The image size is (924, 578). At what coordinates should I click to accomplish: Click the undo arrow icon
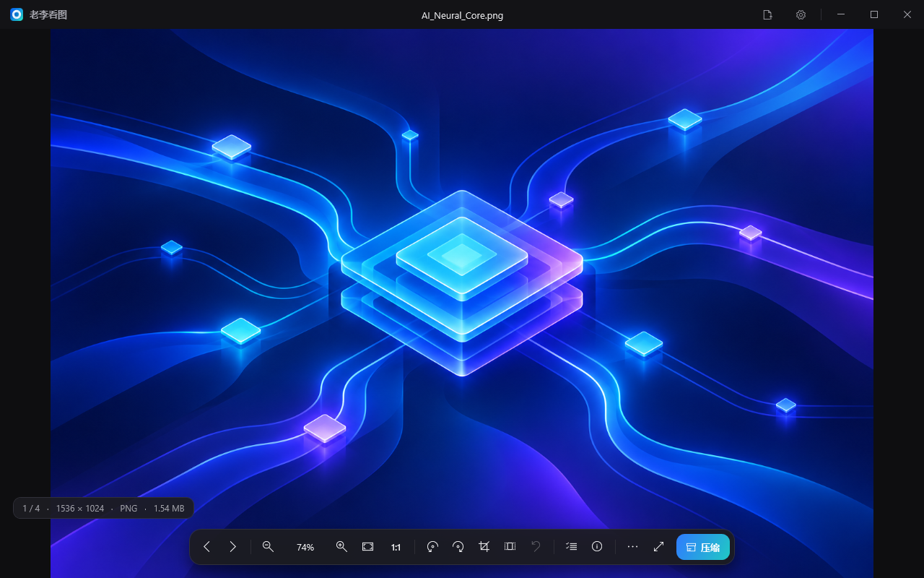pyautogui.click(x=536, y=547)
